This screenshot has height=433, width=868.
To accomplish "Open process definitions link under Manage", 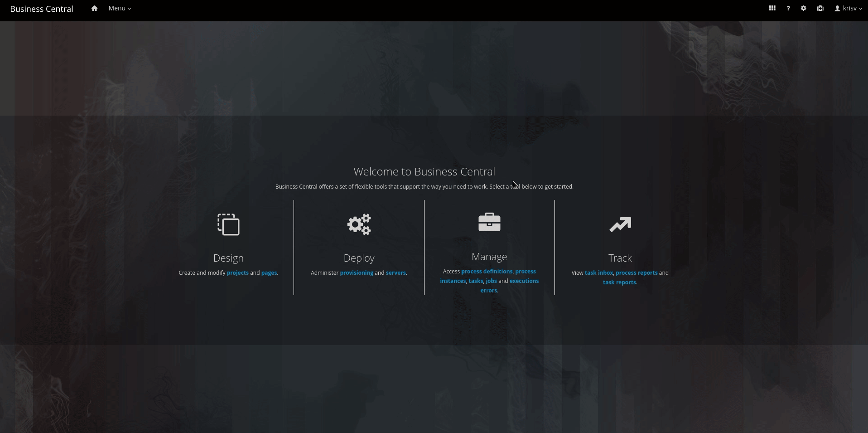I will (x=487, y=272).
